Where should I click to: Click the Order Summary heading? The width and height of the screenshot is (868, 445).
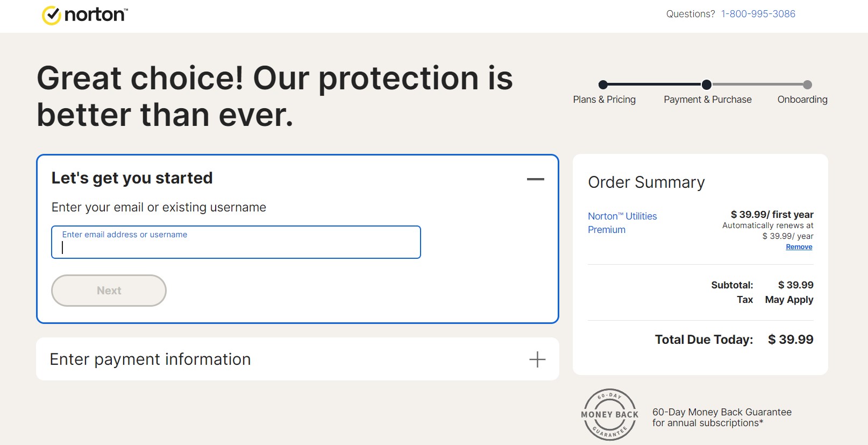(x=646, y=182)
